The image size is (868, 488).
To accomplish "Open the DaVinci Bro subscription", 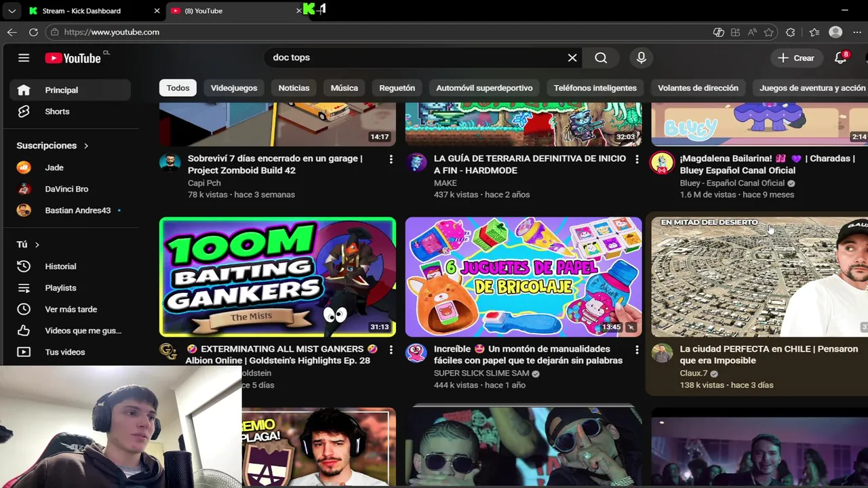I will [x=70, y=189].
